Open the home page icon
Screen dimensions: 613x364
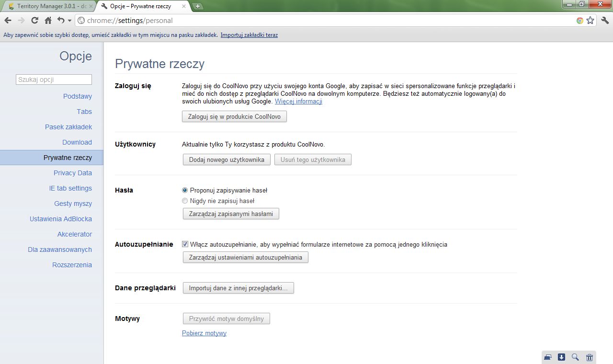(48, 21)
